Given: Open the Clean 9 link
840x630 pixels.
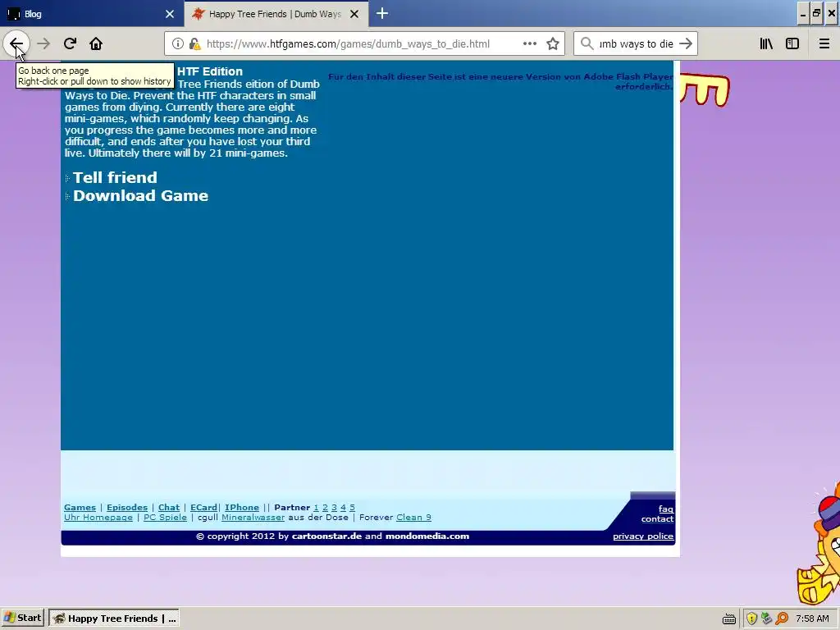Looking at the screenshot, I should [x=413, y=518].
